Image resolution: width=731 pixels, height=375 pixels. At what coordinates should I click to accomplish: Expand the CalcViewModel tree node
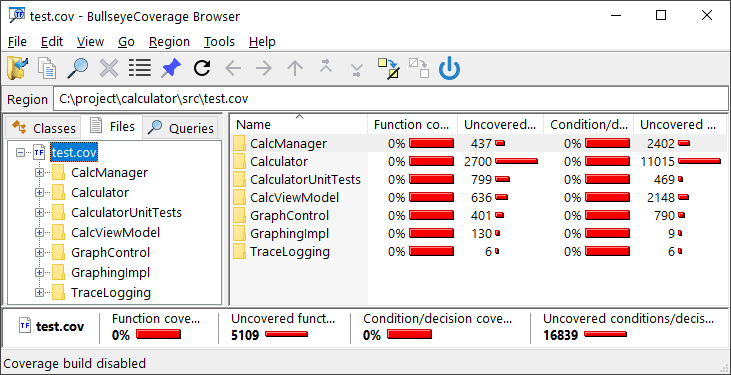pos(39,232)
